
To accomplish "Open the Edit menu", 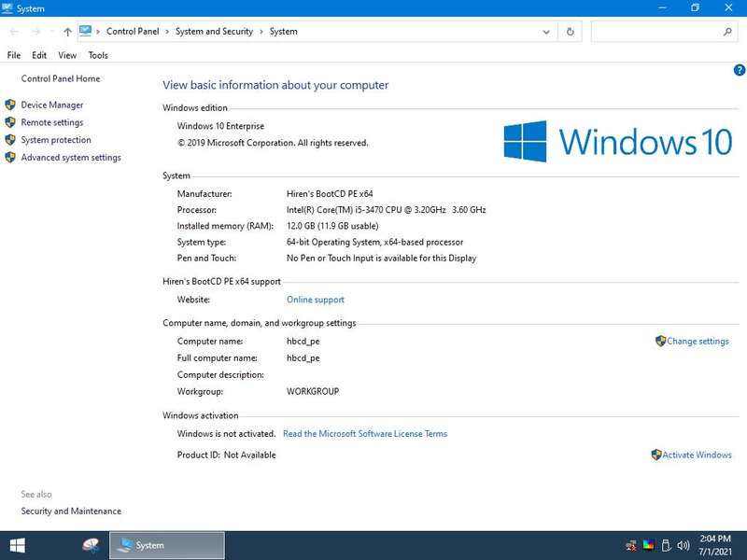I will pos(39,55).
